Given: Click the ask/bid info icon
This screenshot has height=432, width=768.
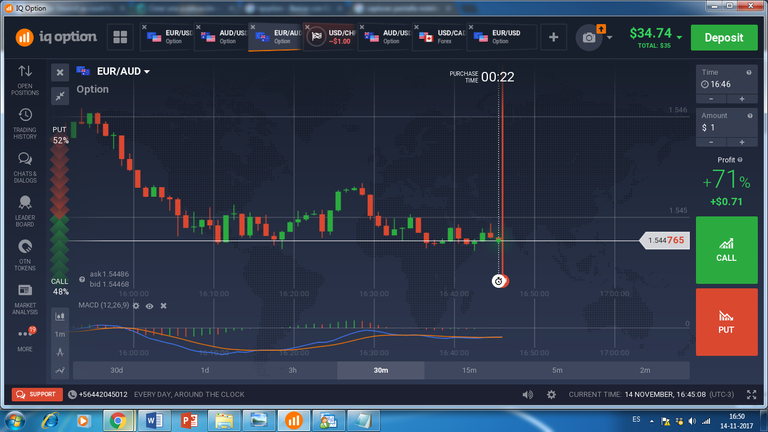Looking at the screenshot, I should click(x=82, y=279).
